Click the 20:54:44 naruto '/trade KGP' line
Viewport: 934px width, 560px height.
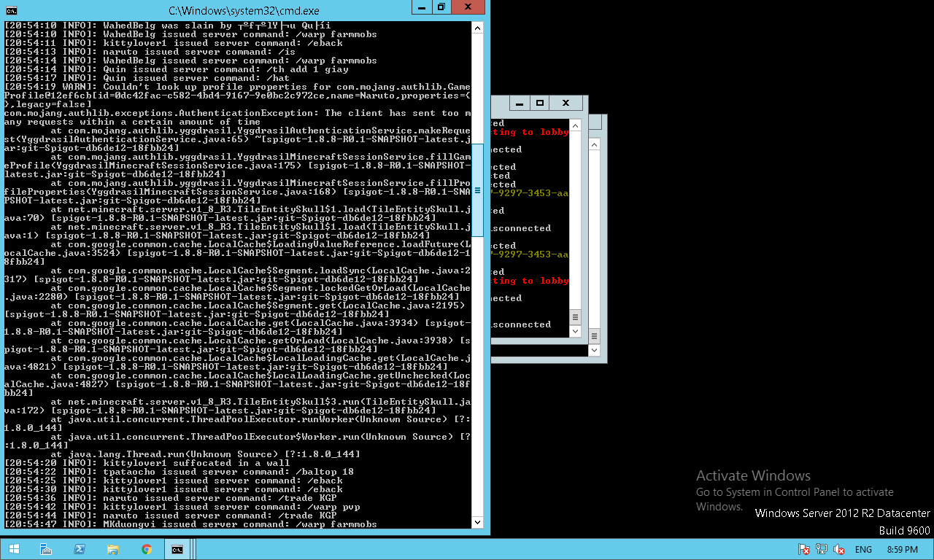coord(171,516)
